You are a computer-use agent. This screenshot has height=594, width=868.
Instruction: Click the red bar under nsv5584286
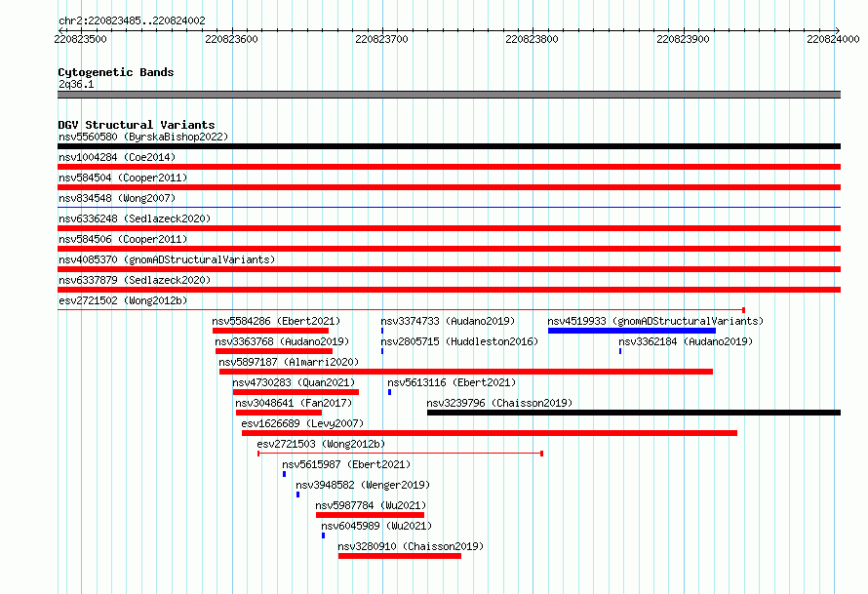coord(270,331)
